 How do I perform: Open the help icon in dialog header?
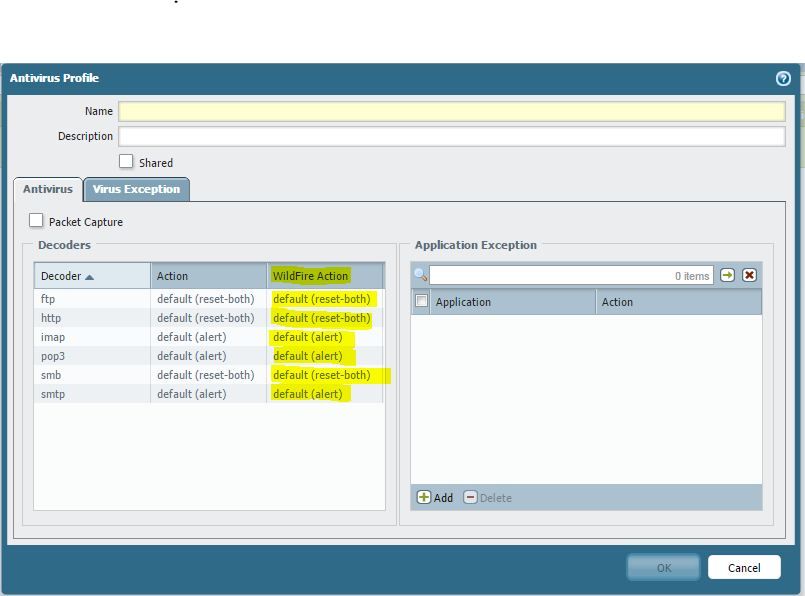783,78
